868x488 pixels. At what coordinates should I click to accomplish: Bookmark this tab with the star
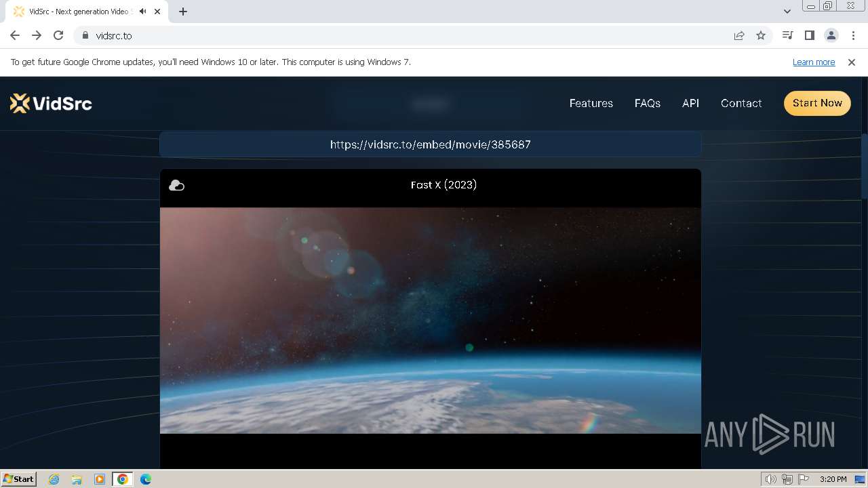point(761,35)
